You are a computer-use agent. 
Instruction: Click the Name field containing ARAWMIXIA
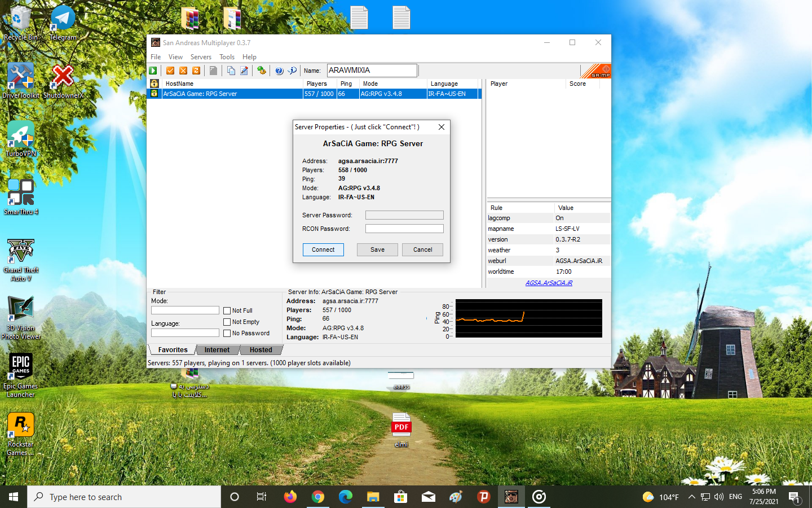click(x=372, y=71)
